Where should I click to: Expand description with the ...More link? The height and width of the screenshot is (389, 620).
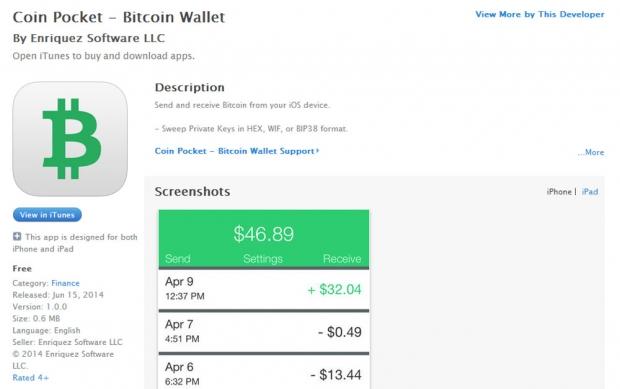click(591, 152)
